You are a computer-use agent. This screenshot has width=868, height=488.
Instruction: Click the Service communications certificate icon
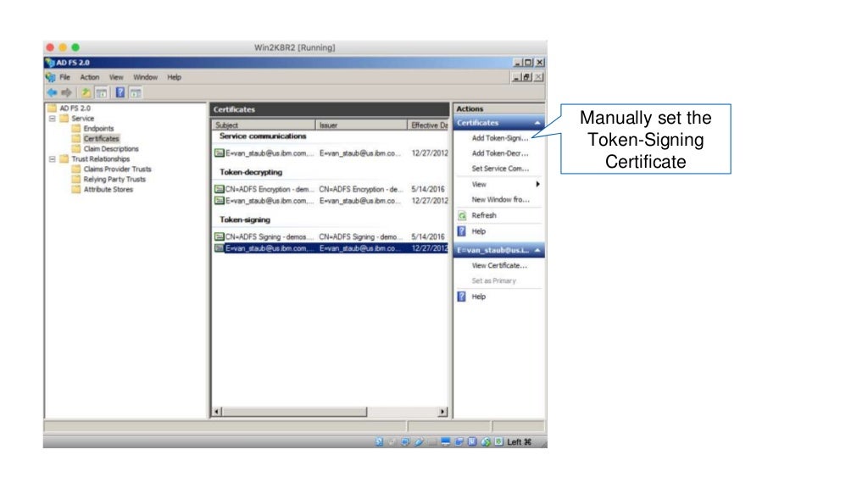(x=220, y=153)
